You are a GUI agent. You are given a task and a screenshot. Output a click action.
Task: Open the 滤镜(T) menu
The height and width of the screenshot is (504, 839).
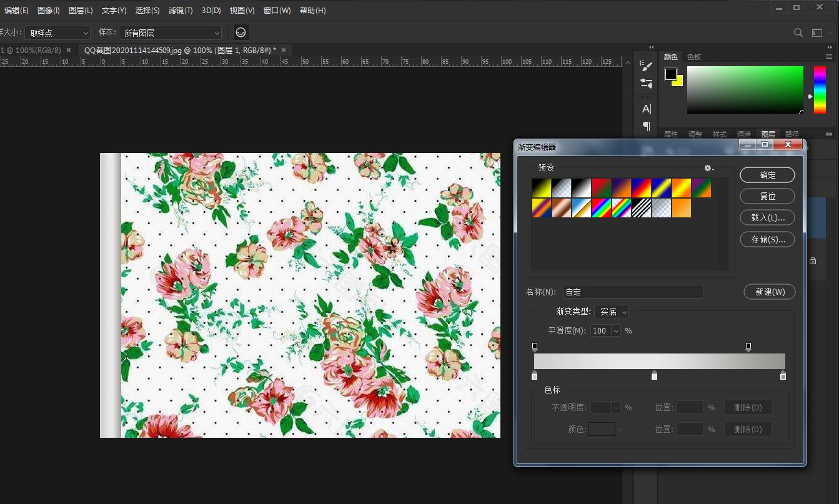(181, 11)
